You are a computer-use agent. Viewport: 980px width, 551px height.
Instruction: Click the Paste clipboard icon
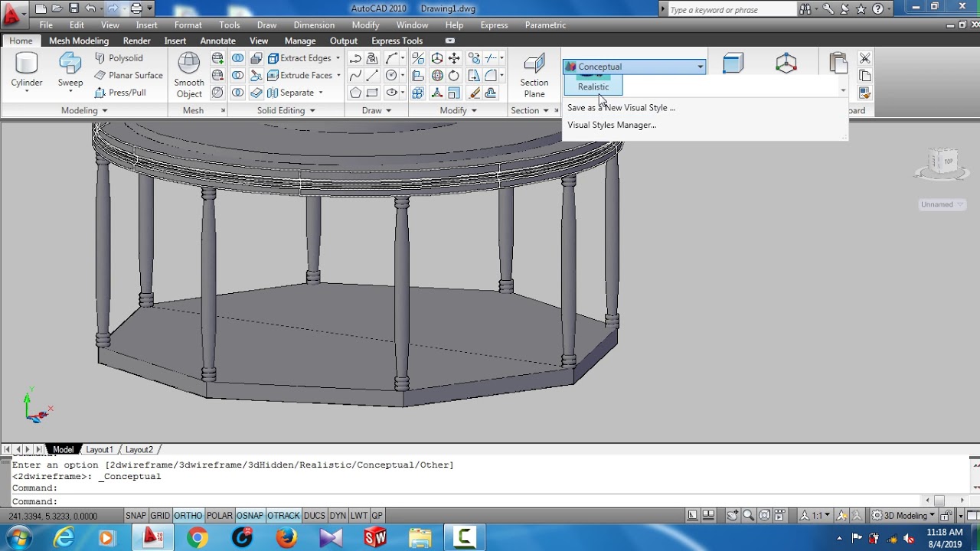point(838,63)
